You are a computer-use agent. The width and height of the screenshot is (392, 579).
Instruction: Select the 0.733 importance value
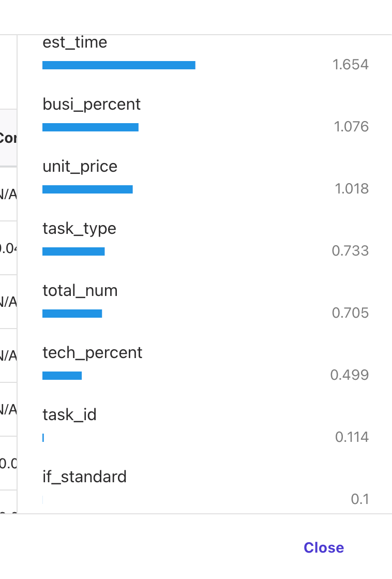(x=350, y=251)
